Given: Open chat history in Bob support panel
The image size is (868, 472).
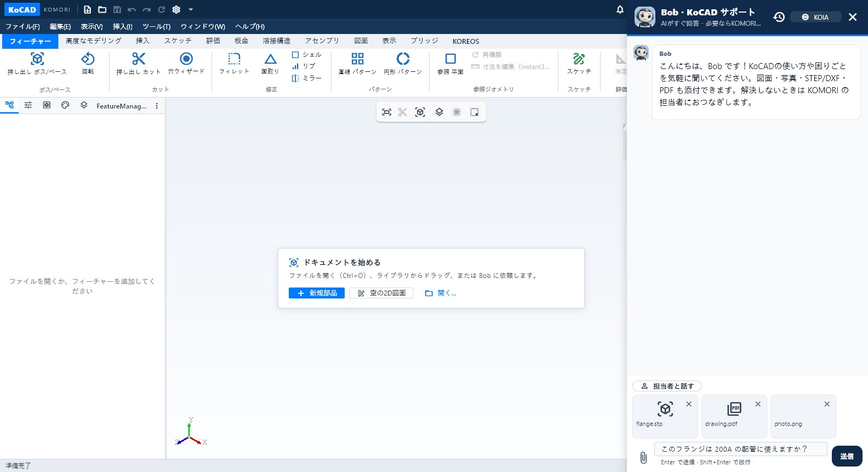Looking at the screenshot, I should [x=779, y=17].
